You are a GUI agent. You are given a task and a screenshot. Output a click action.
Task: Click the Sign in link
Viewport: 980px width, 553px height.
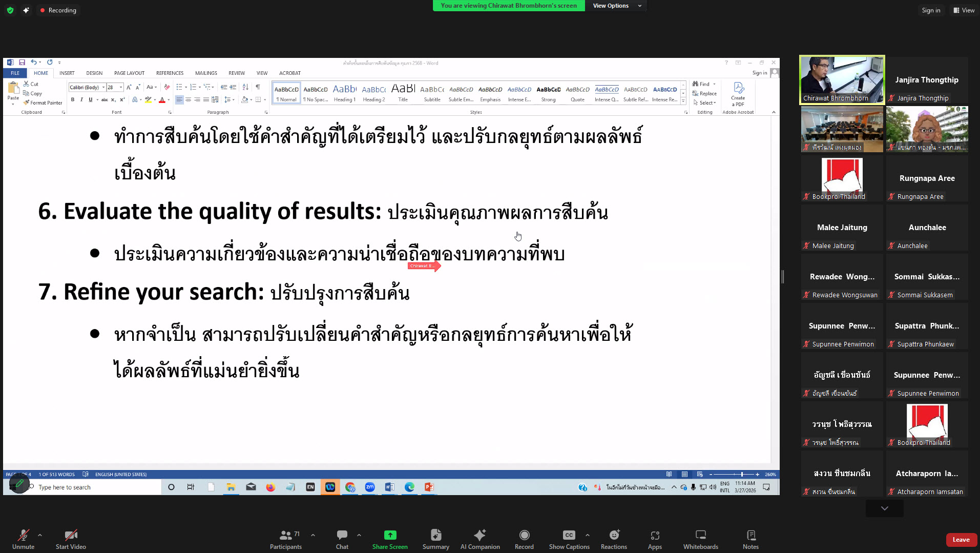click(x=930, y=10)
